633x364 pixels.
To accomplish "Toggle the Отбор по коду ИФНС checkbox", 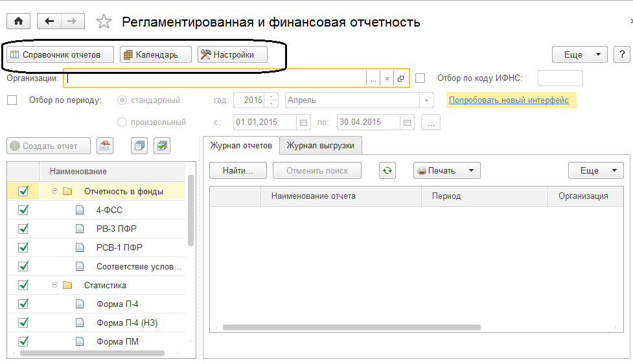I will point(420,78).
